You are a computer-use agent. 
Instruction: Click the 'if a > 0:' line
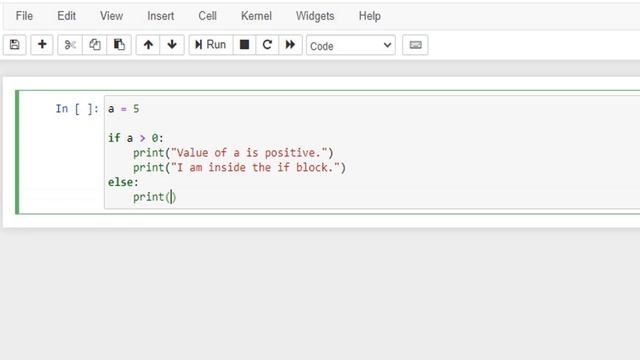point(136,138)
